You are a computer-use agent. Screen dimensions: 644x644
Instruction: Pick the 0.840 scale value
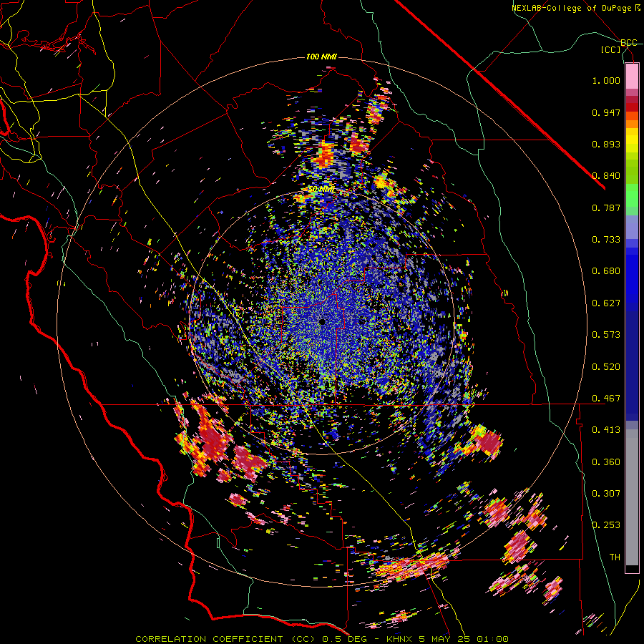pos(606,176)
